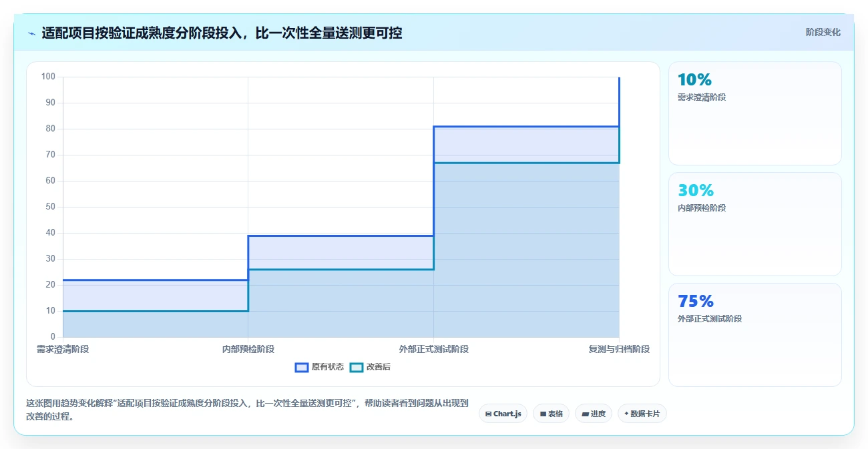Toggle the 原有状态 legend item
This screenshot has height=449, width=868.
(x=320, y=367)
